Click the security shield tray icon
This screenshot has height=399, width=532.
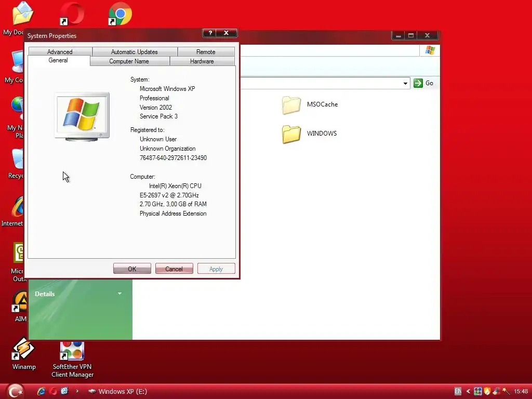point(487,391)
